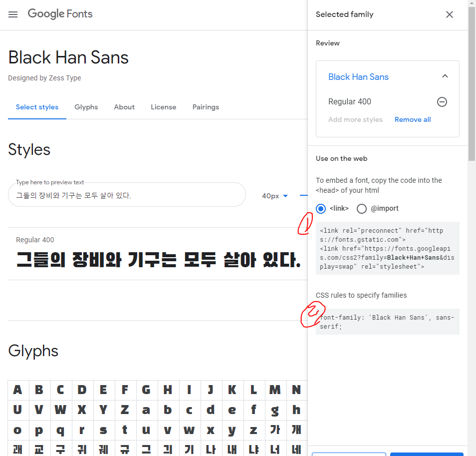Viewport: 476px width, 456px height.
Task: Open the hamburger navigation menu
Action: point(13,14)
